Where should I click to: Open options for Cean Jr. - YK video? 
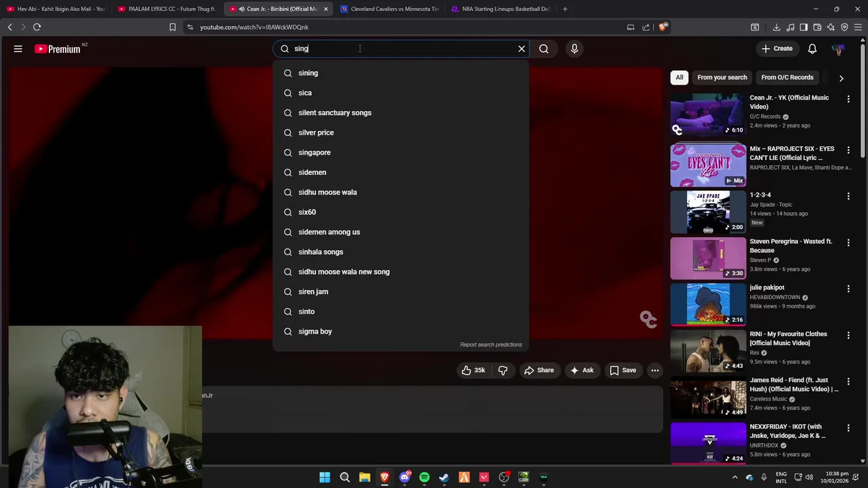tap(848, 99)
